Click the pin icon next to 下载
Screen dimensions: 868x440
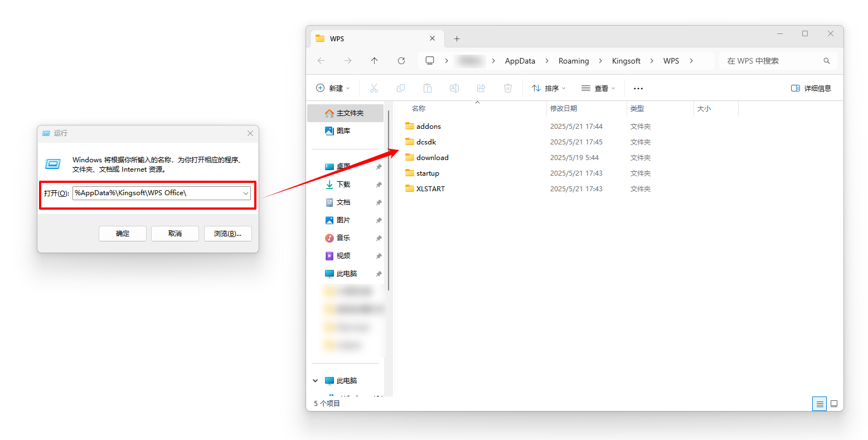(379, 185)
